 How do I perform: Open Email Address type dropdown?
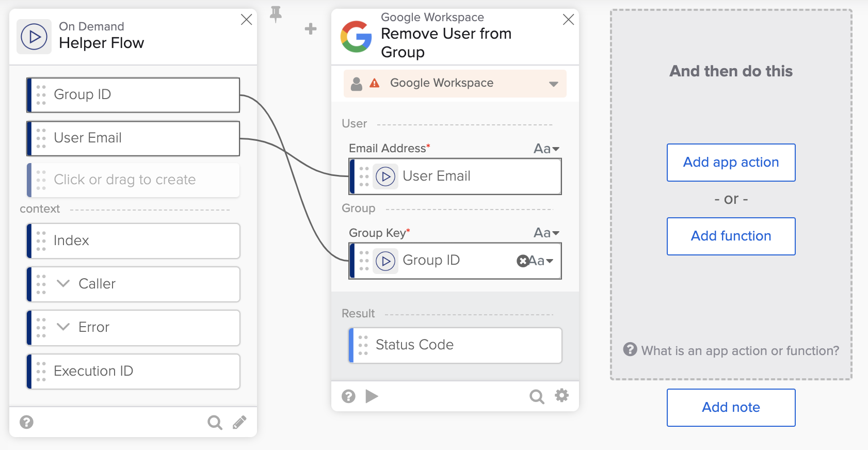pos(546,149)
